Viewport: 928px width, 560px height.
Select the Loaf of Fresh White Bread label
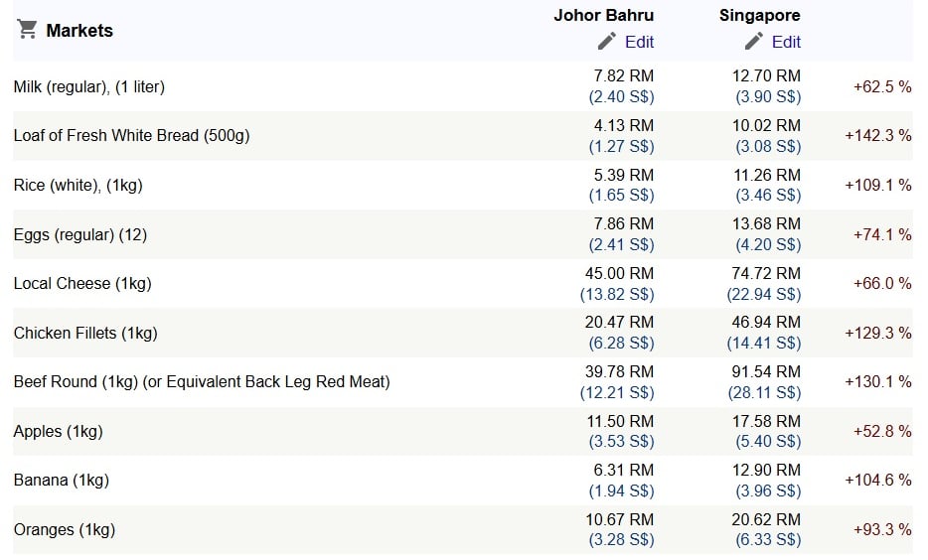pos(131,135)
